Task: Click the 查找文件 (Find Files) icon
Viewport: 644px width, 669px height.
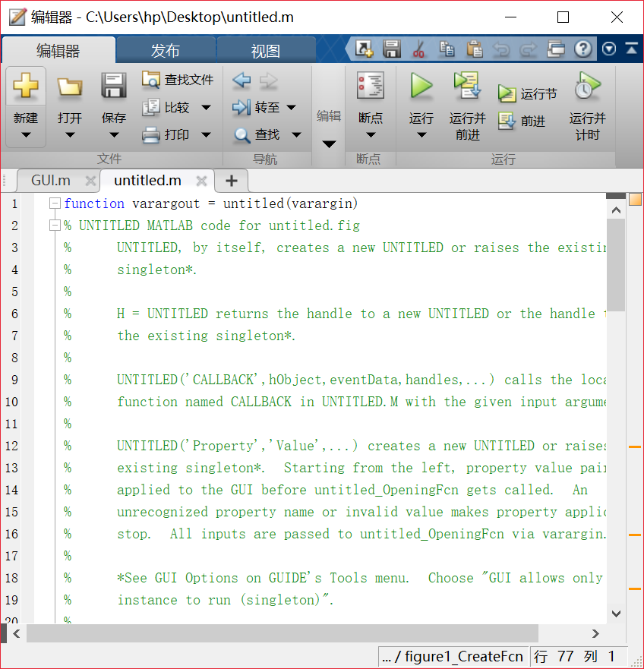Action: coord(151,80)
